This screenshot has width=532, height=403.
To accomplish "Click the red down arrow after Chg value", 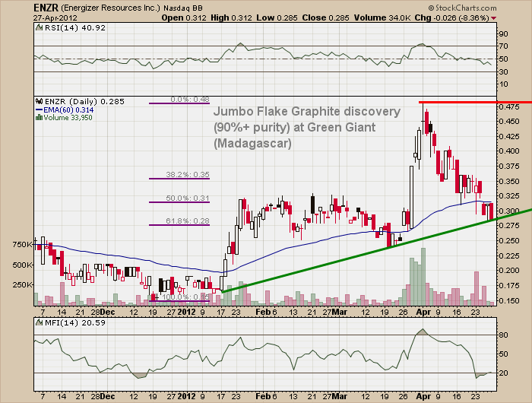I will pos(493,18).
